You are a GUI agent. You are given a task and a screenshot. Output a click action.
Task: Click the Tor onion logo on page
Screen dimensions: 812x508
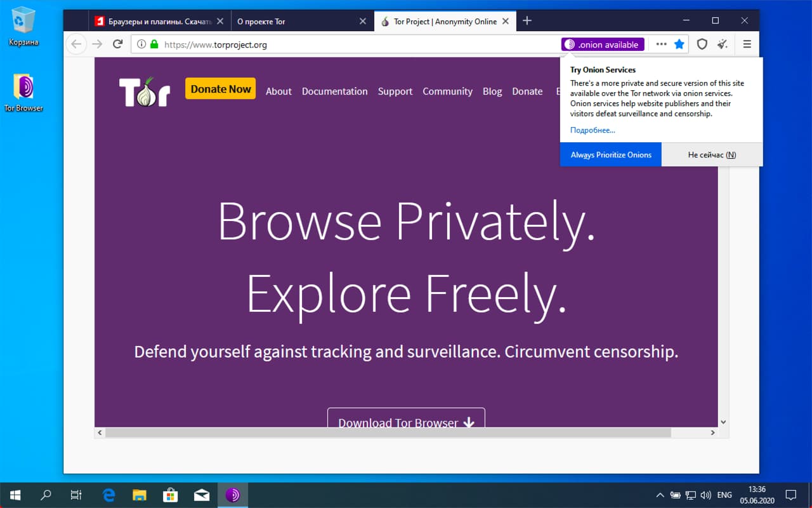pos(145,91)
